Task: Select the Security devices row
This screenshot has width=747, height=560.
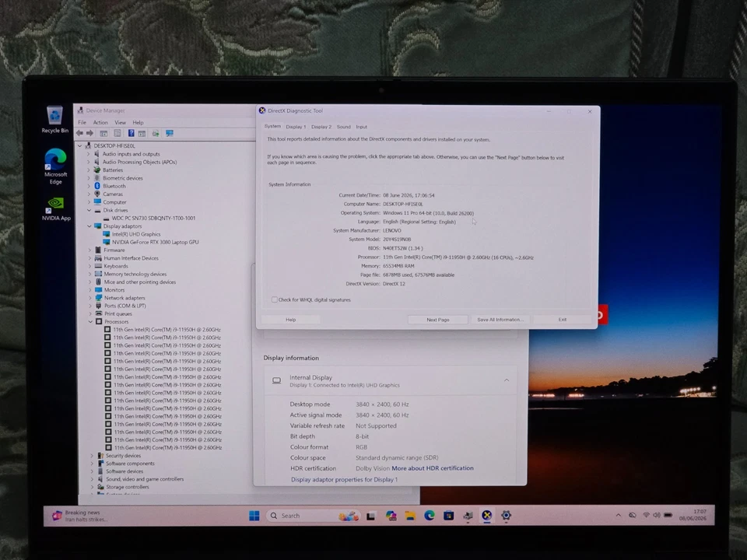Action: click(x=123, y=455)
